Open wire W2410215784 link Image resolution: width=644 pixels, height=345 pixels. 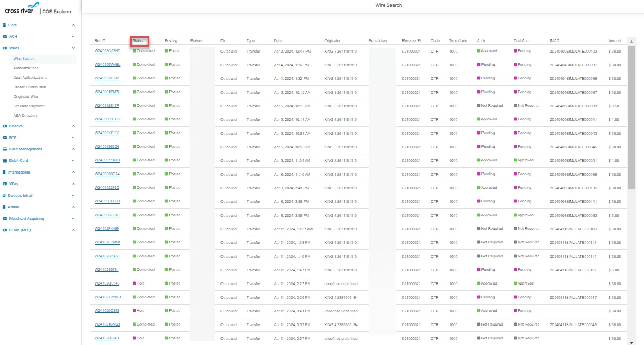click(x=107, y=270)
